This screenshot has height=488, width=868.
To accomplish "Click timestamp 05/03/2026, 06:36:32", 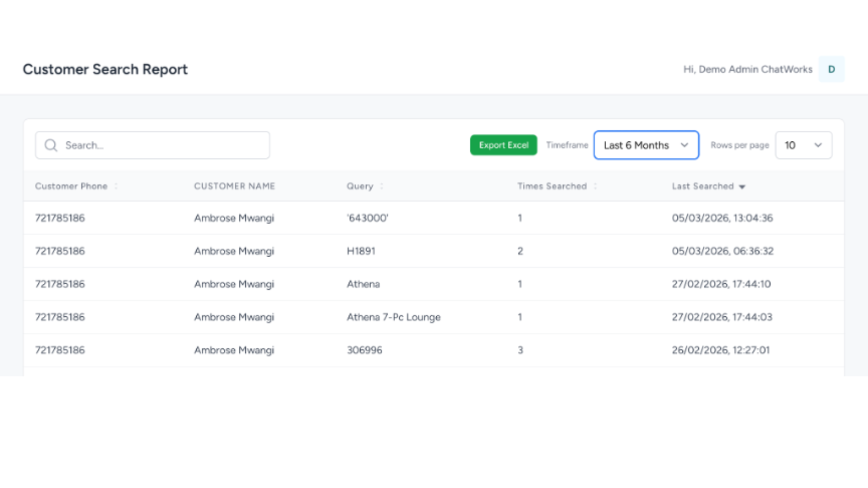I will pos(722,251).
